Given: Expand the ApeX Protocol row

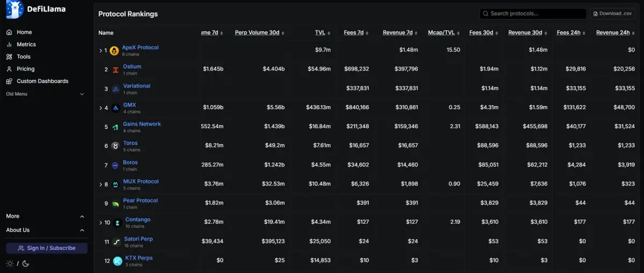Looking at the screenshot, I should (x=100, y=51).
